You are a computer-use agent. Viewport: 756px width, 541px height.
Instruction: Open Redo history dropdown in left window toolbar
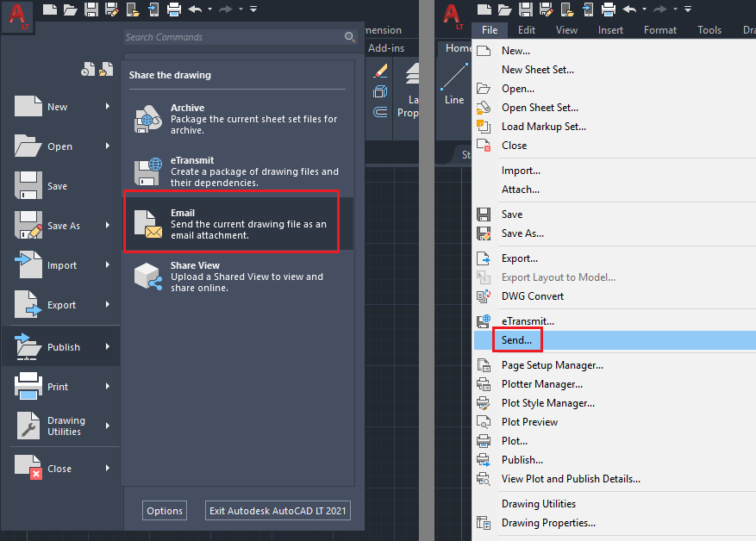[241, 9]
